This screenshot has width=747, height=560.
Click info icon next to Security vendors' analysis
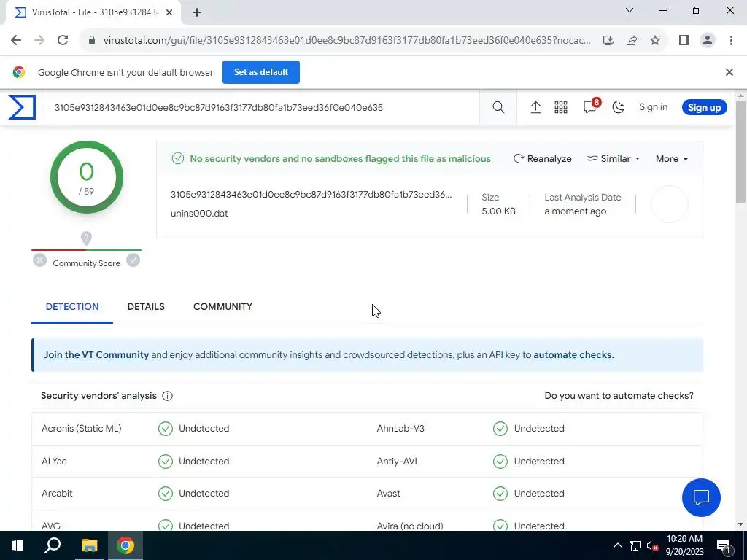click(x=167, y=396)
